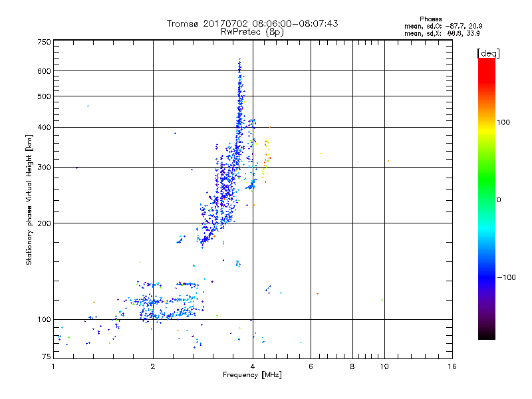Click the x-axis tick label '1'

pos(53,366)
